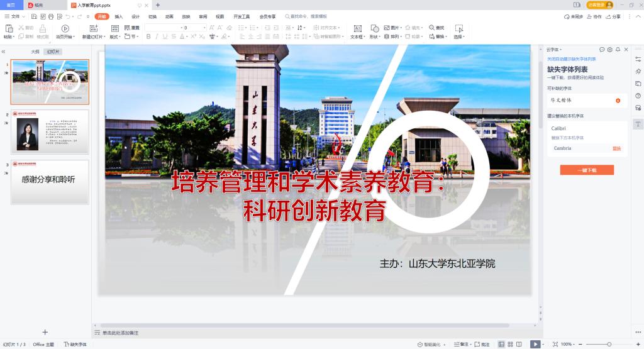The image size is (644, 349).
Task: Click the zoom in plus button
Action: point(638,344)
